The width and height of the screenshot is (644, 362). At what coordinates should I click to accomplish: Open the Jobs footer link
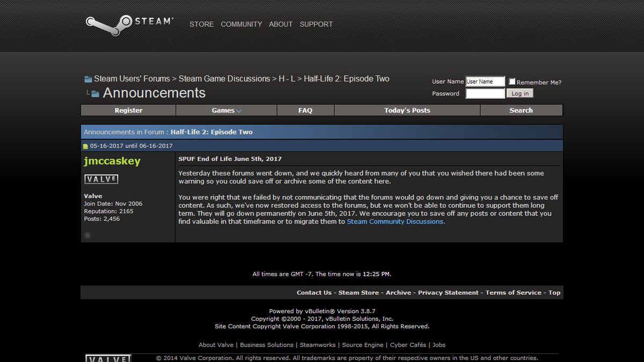pyautogui.click(x=439, y=345)
